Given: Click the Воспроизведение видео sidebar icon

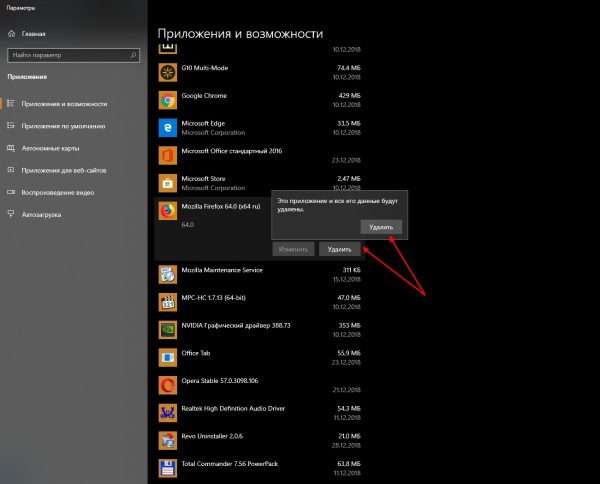Looking at the screenshot, I should coord(11,192).
